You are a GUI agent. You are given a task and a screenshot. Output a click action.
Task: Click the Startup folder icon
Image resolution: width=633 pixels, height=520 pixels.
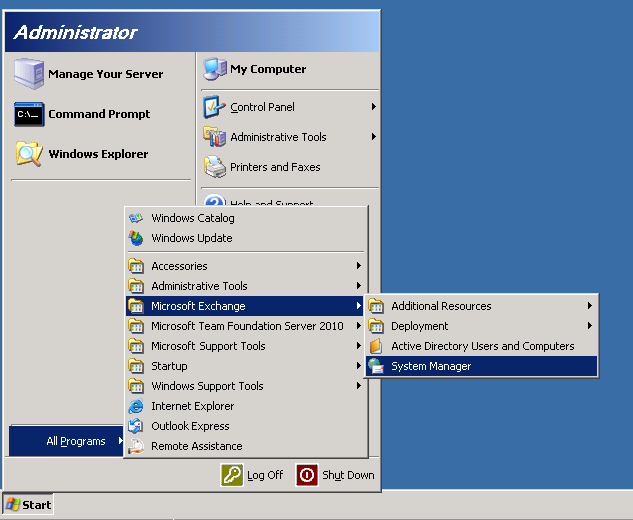click(x=136, y=366)
